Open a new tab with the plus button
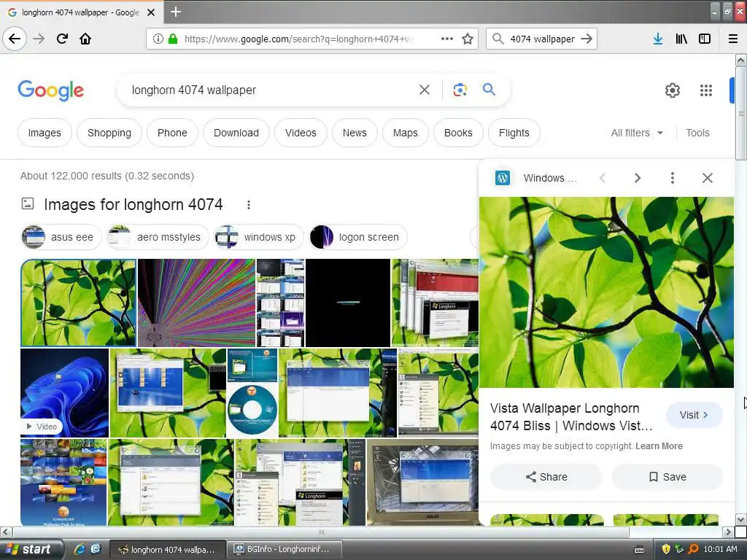747x560 pixels. click(x=176, y=12)
